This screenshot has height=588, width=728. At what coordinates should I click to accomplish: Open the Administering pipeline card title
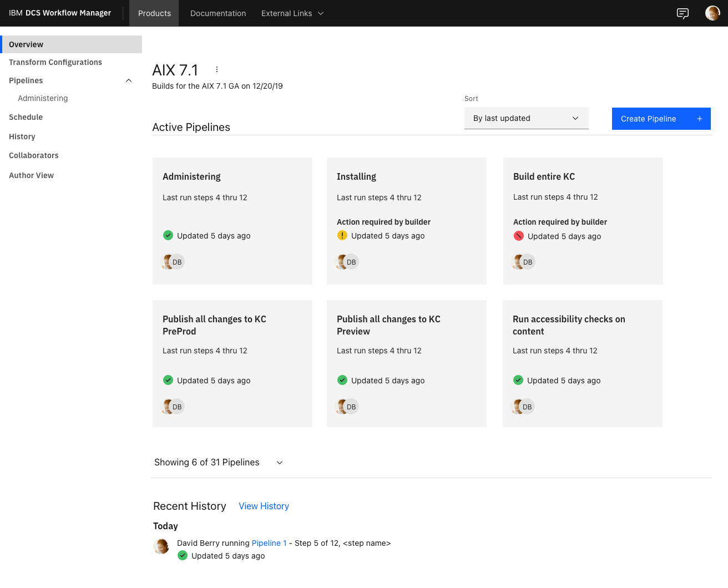[x=191, y=176]
